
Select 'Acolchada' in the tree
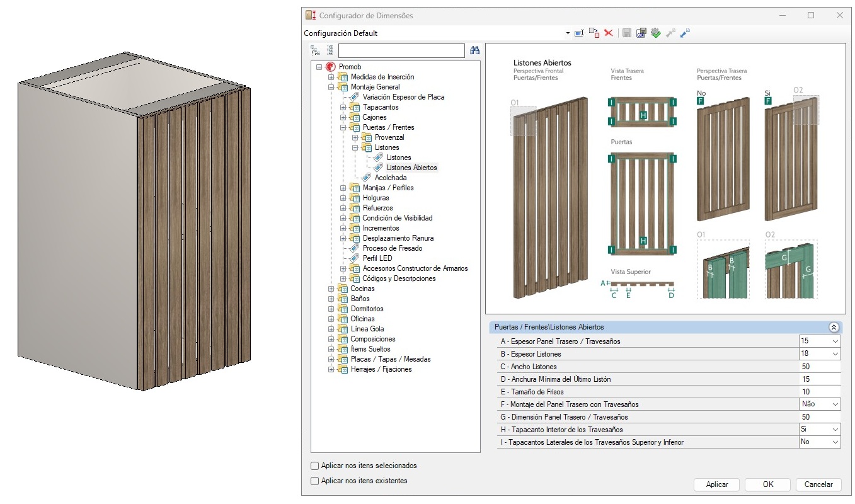pos(390,178)
